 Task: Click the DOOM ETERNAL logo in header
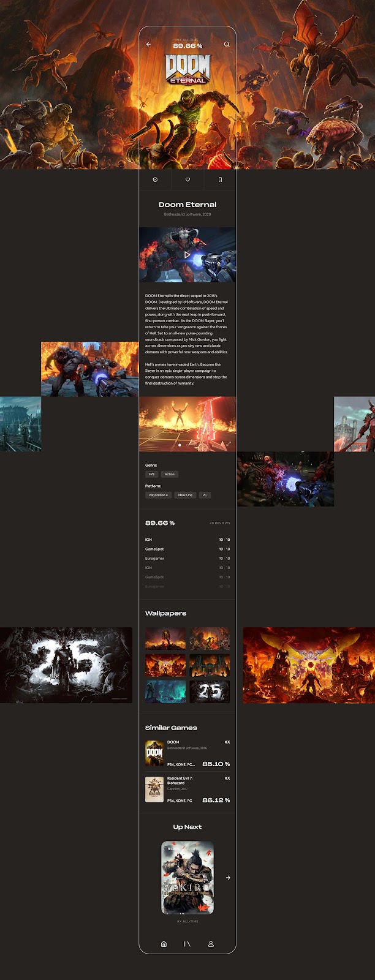coord(187,69)
